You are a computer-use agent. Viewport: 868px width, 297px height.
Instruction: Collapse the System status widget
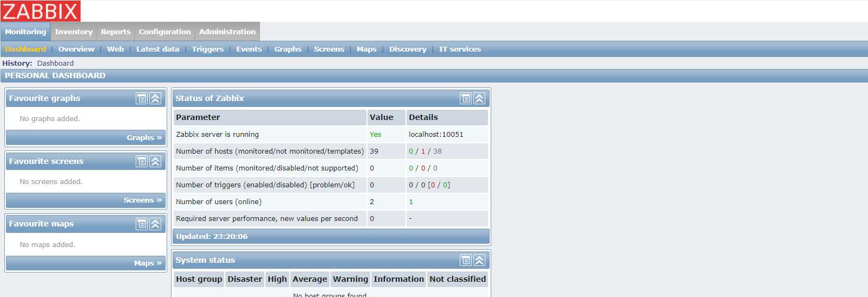pos(479,260)
